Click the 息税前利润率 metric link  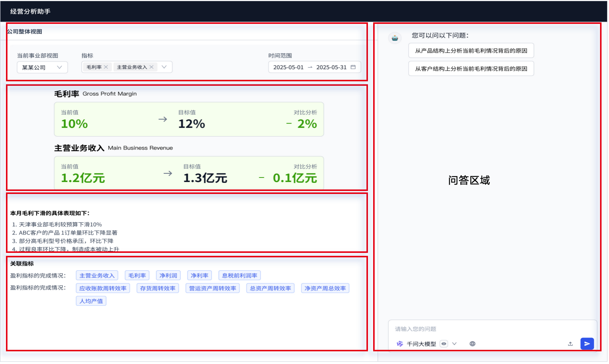pos(239,275)
